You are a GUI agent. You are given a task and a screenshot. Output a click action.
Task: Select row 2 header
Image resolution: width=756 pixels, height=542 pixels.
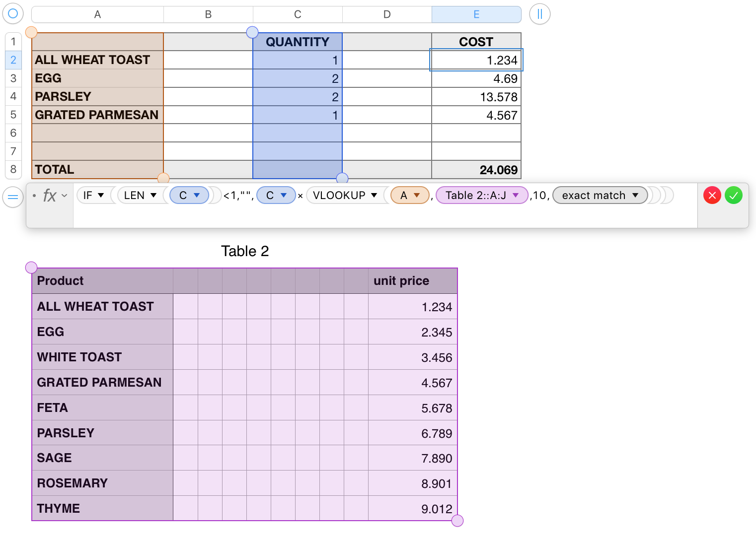pyautogui.click(x=13, y=60)
